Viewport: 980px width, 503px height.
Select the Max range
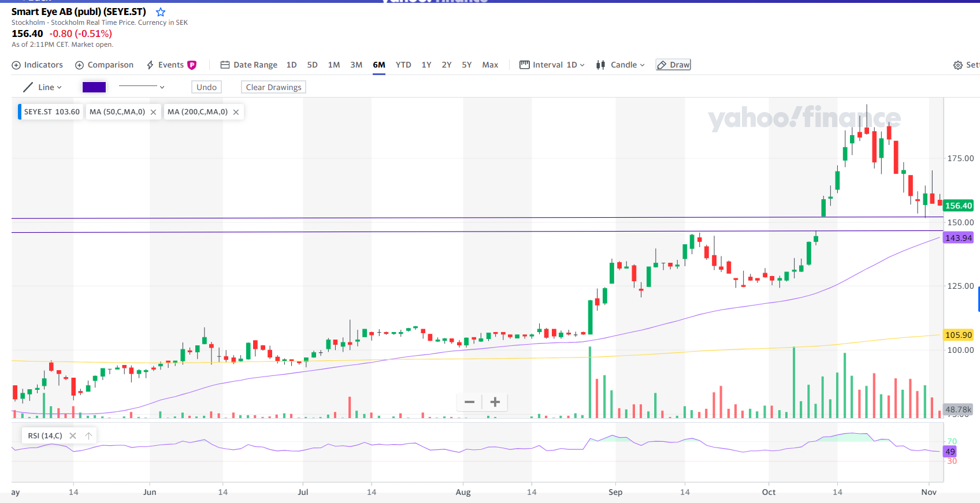[x=490, y=65]
